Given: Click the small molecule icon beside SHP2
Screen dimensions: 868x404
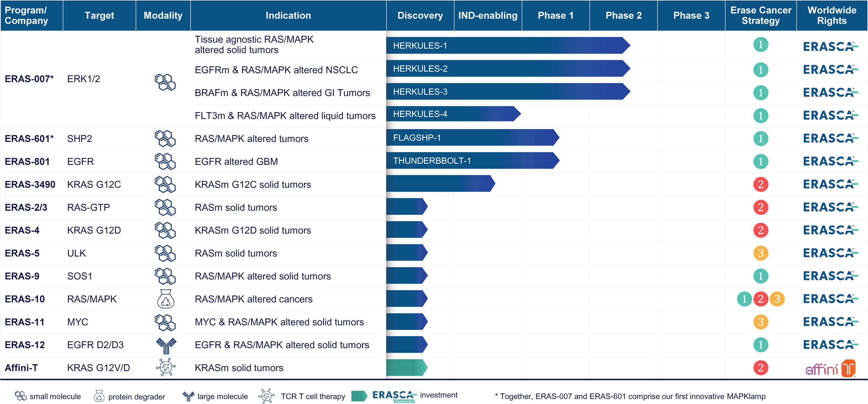Looking at the screenshot, I should tap(165, 138).
